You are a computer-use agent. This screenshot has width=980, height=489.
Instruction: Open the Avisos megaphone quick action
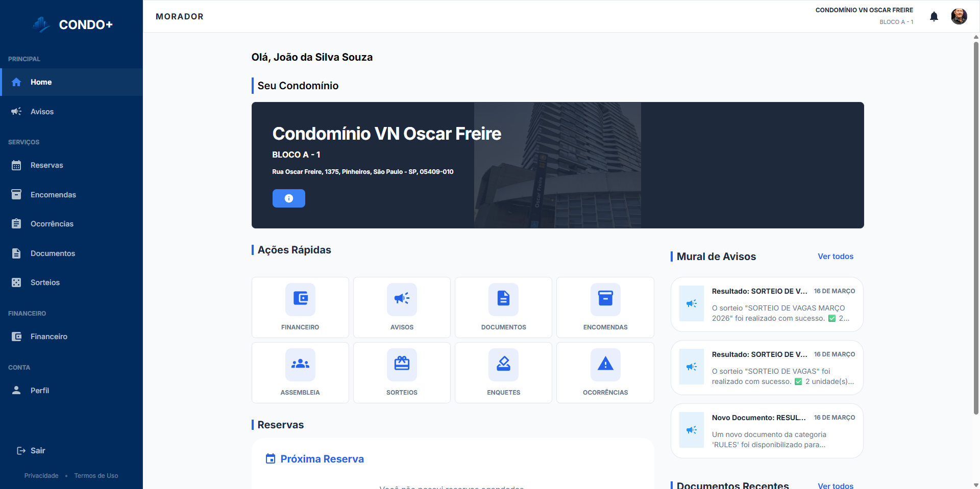click(402, 307)
